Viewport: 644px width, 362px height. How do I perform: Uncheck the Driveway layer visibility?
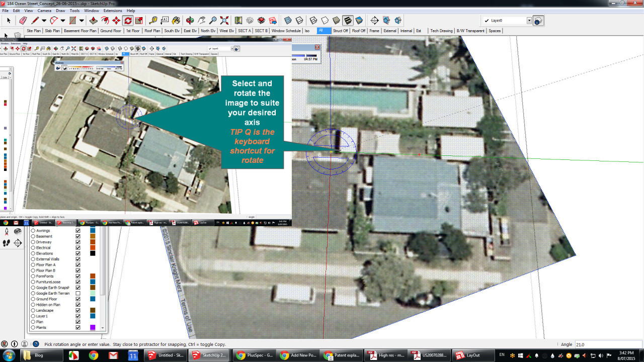click(78, 242)
